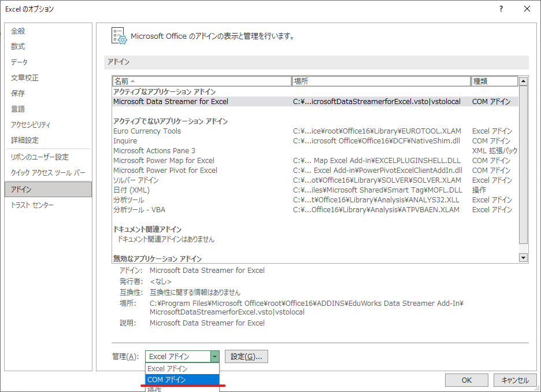Switch to the 数式 category
541x392 pixels.
pos(18,46)
